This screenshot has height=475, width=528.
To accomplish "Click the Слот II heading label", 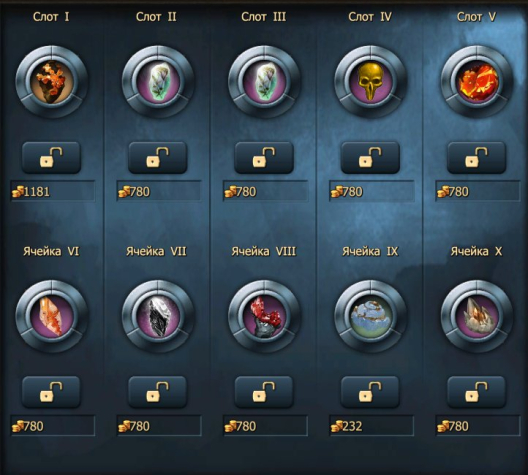I will point(156,17).
